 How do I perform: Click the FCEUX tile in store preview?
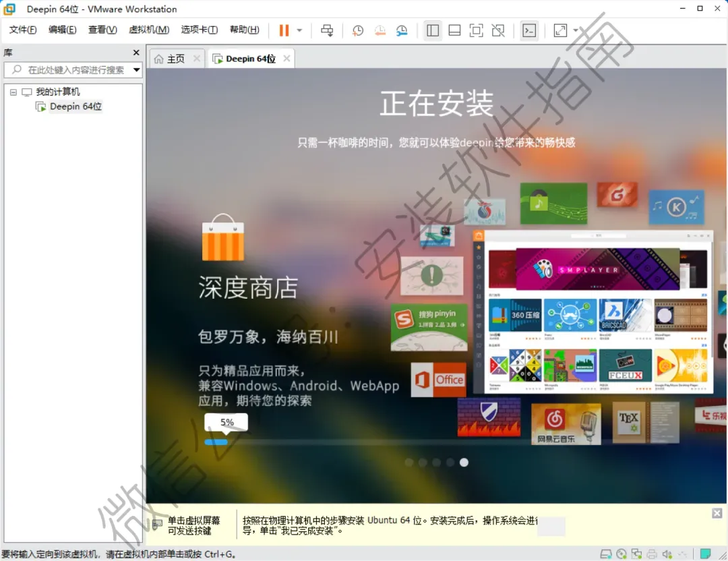pyautogui.click(x=626, y=366)
